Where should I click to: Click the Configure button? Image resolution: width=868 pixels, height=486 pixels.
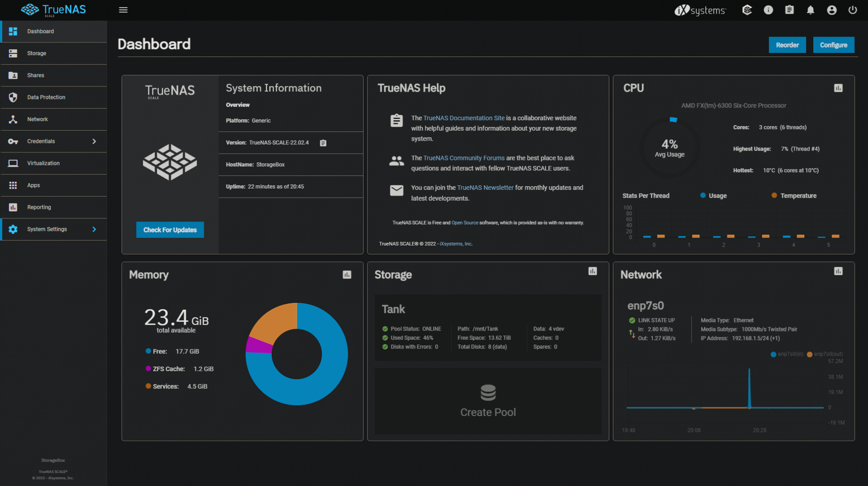coord(834,45)
